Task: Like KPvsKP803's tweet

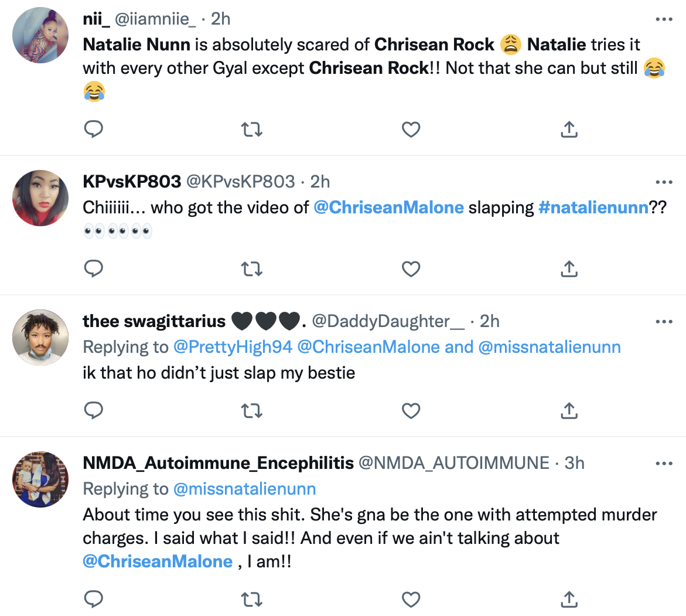Action: pyautogui.click(x=411, y=268)
